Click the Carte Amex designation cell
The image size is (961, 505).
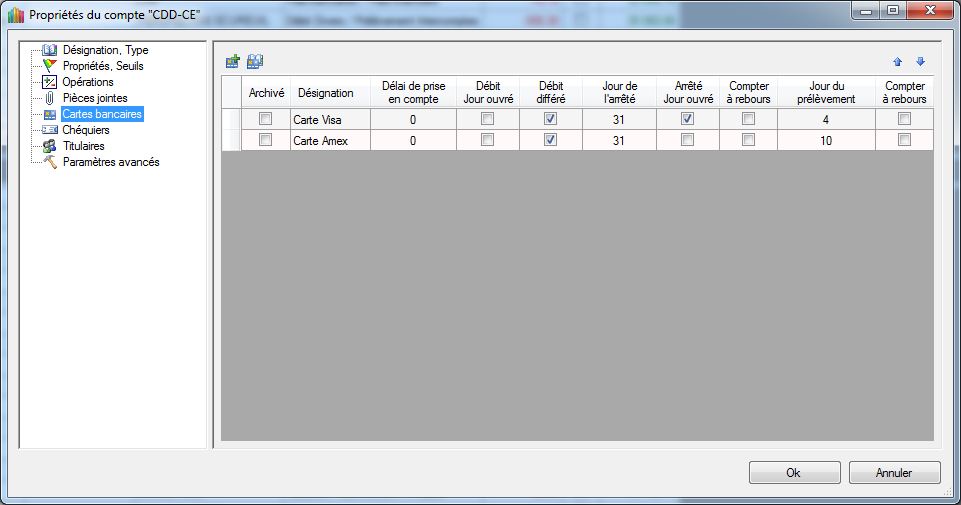330,140
